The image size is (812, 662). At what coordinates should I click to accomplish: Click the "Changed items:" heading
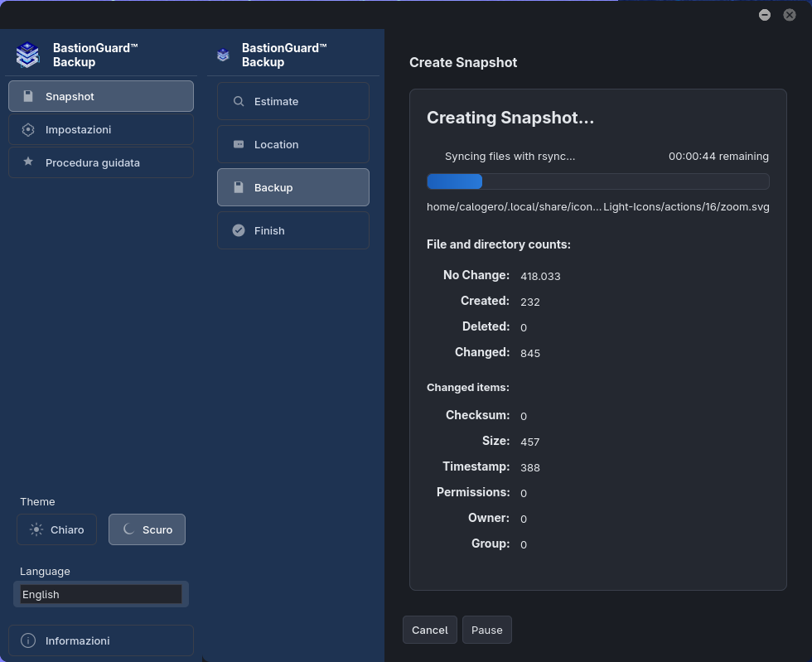[x=467, y=388]
